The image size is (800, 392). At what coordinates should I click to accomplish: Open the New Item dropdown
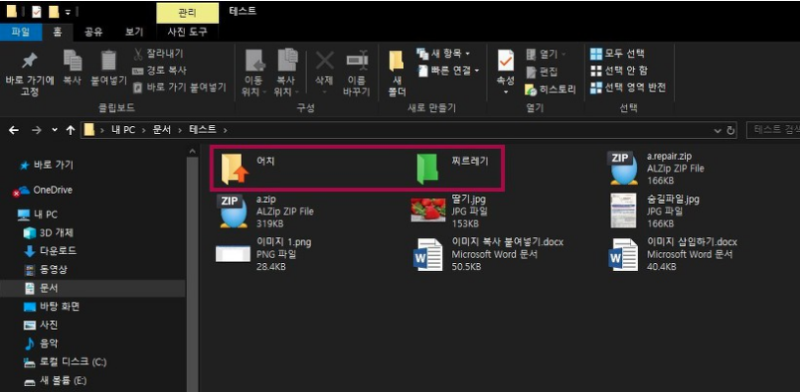443,53
